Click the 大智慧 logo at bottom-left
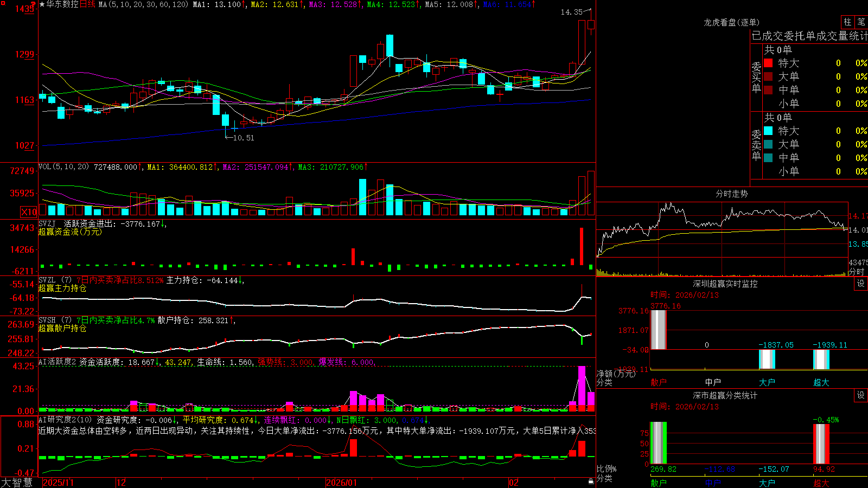Image resolution: width=868 pixels, height=488 pixels. click(x=17, y=483)
